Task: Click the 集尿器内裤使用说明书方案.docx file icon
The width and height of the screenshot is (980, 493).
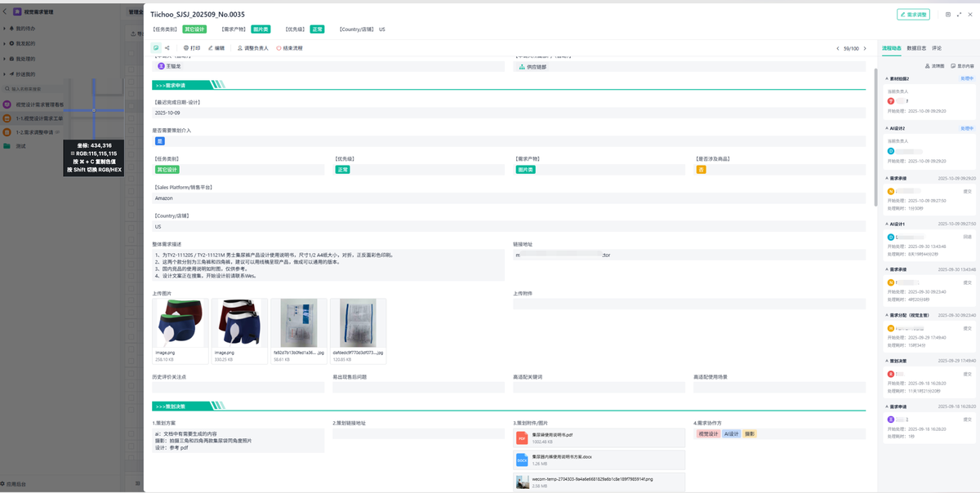Action: (x=522, y=460)
